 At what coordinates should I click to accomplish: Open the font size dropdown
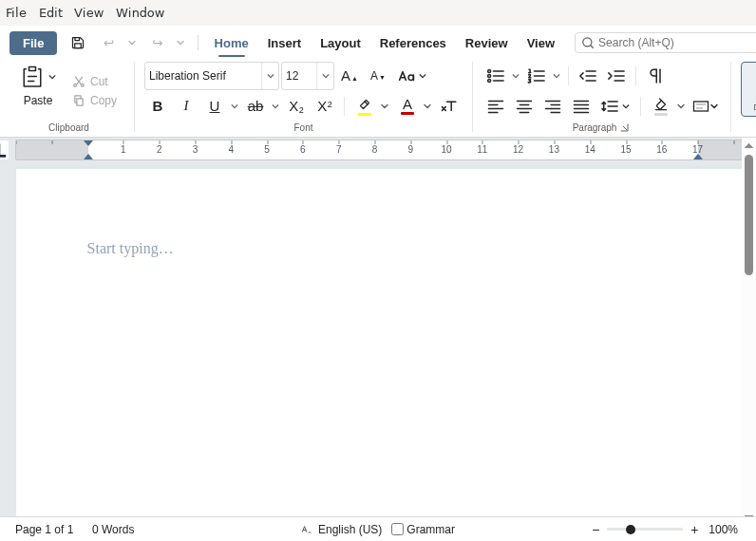(326, 76)
